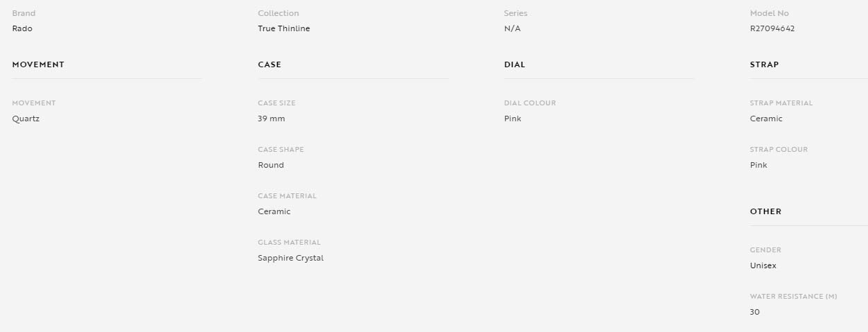Click the STRAP section heading
The width and height of the screenshot is (868, 332).
[764, 64]
